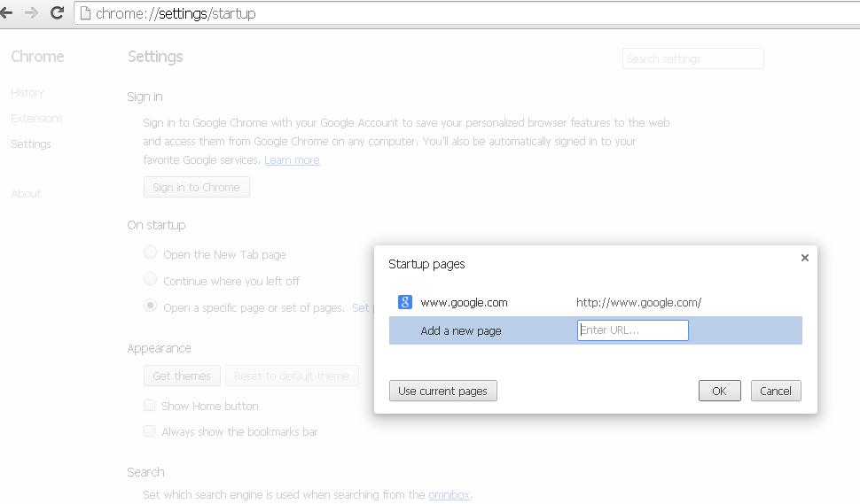Click the Chrome heading in the sidebar
Image resolution: width=860 pixels, height=504 pixels.
pos(37,57)
